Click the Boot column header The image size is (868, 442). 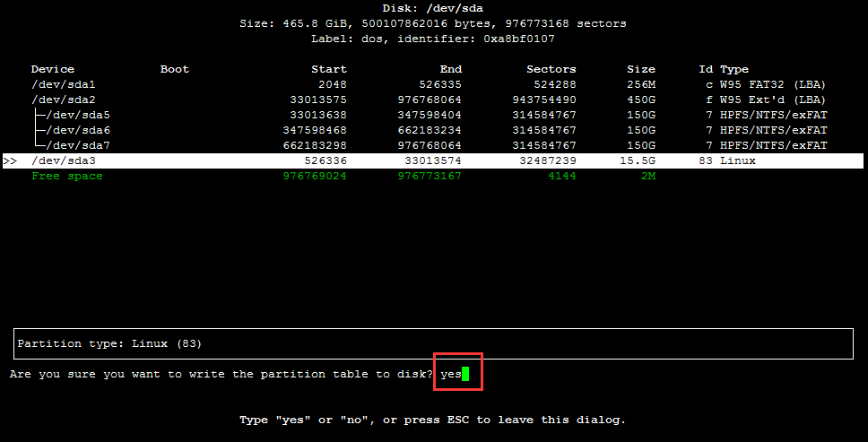point(175,69)
